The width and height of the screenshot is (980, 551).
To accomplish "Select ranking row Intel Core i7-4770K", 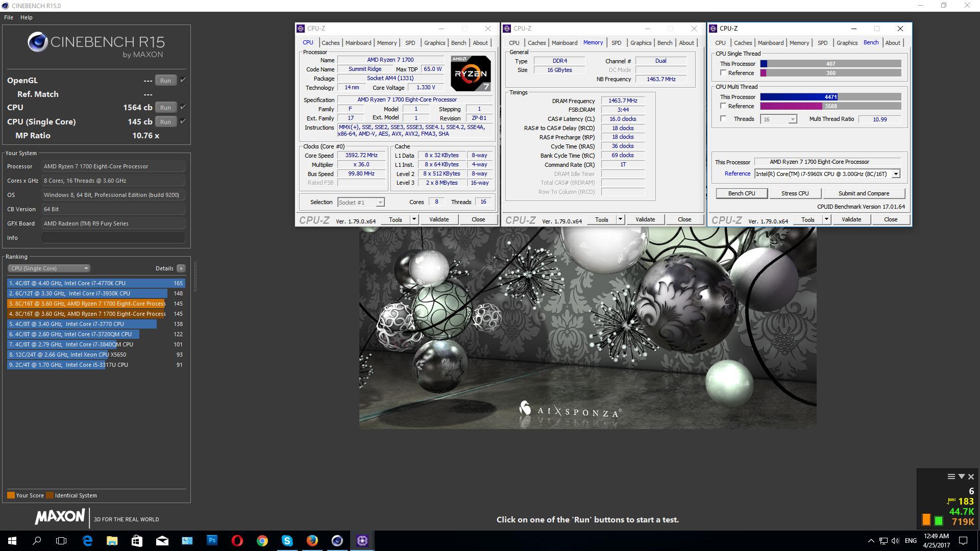I will (96, 283).
